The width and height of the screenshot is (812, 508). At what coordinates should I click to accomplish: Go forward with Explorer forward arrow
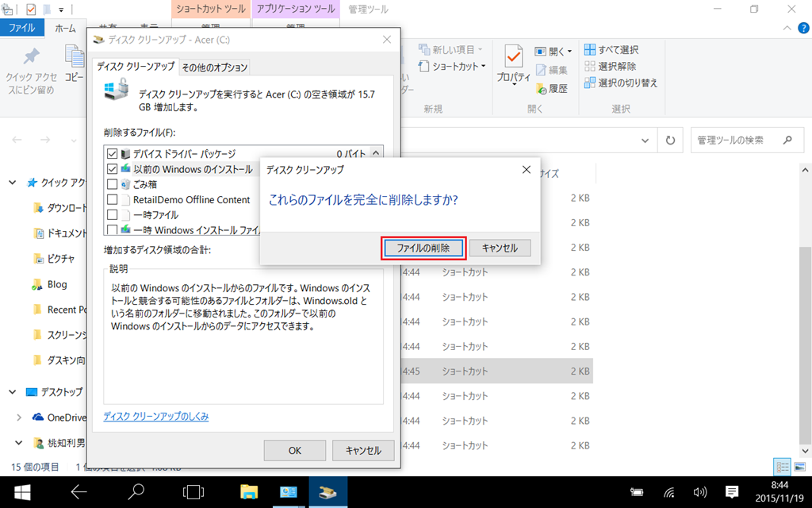point(45,140)
